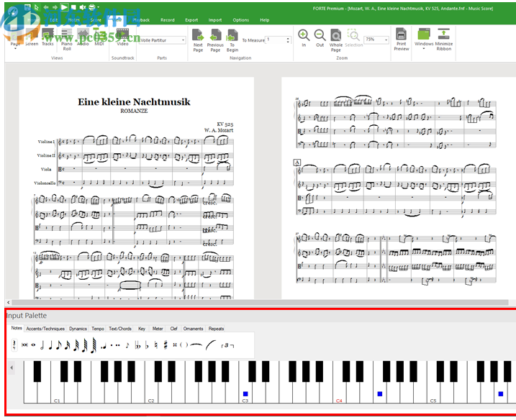Mute sound via the speaker icon
Image resolution: width=516 pixels, height=420 pixels.
click(x=83, y=7)
